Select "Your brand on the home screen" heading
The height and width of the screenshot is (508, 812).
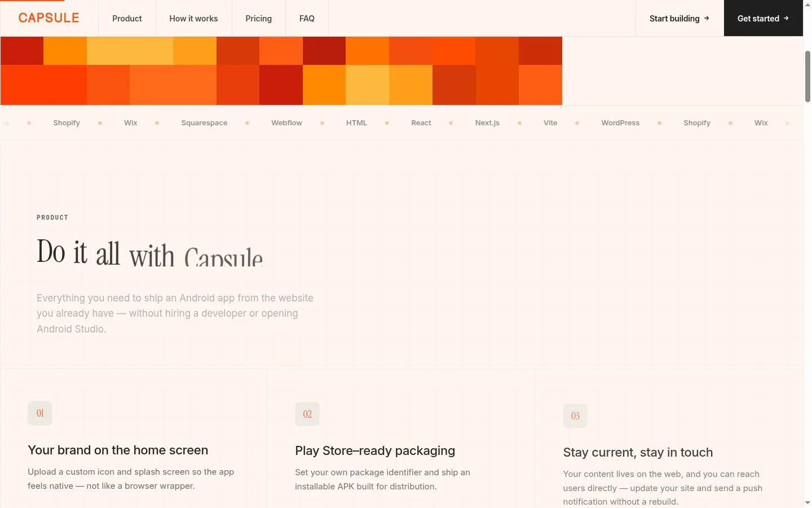point(118,450)
